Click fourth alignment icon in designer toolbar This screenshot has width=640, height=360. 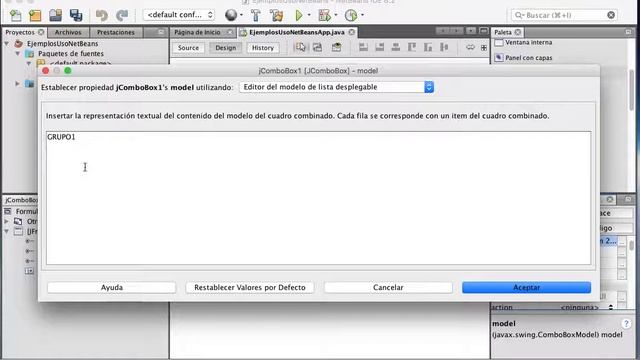tap(412, 47)
